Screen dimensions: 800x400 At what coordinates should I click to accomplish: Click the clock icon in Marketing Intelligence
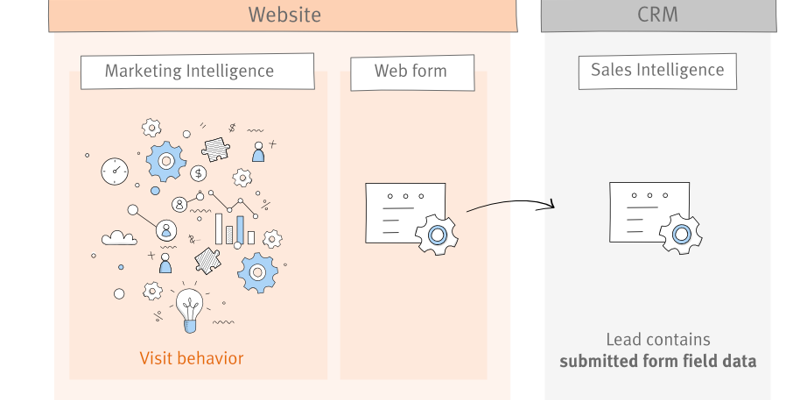115,170
